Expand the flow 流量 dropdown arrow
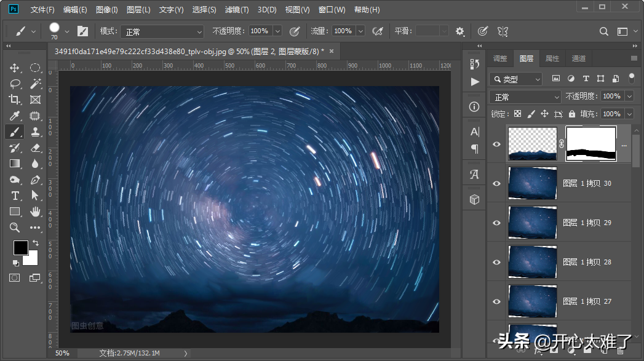The height and width of the screenshot is (361, 644). 360,31
